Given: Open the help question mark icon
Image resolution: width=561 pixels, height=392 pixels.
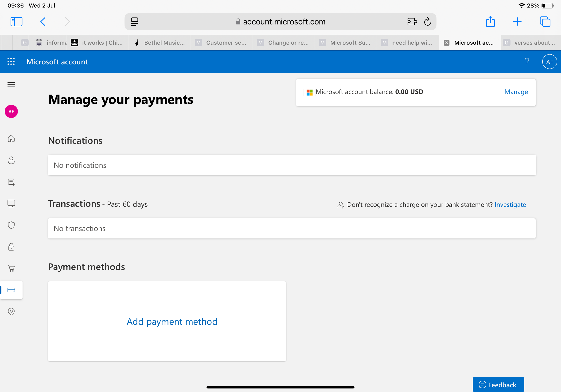Looking at the screenshot, I should [x=527, y=62].
